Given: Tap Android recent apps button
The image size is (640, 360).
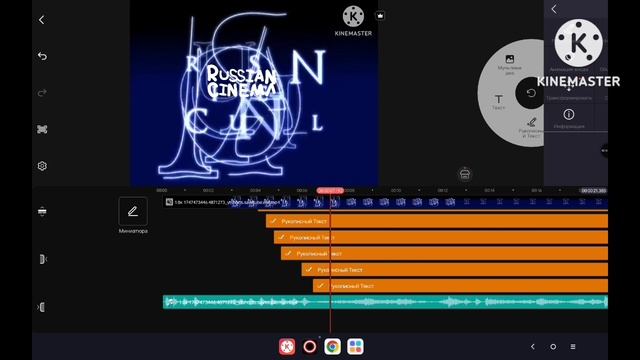Looking at the screenshot, I should [x=573, y=347].
